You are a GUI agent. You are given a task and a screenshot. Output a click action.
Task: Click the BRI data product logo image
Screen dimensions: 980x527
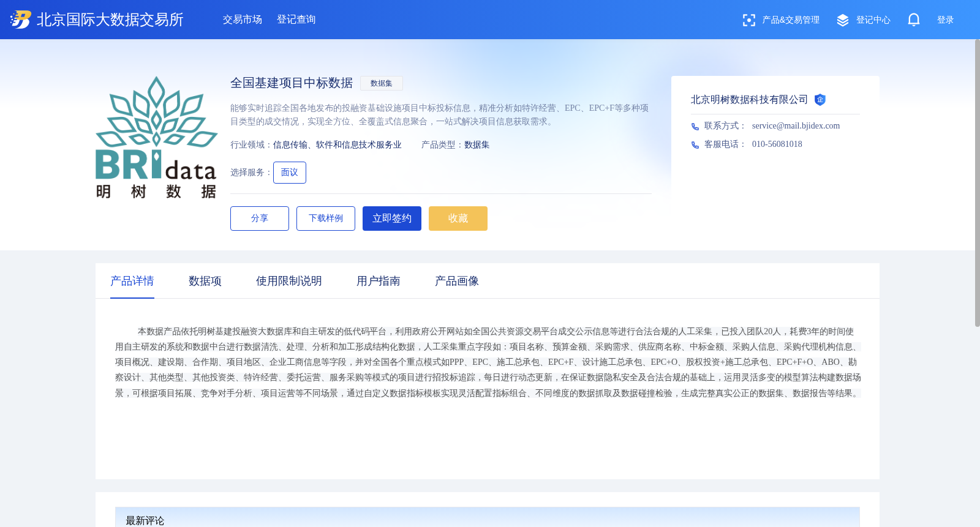pyautogui.click(x=157, y=137)
